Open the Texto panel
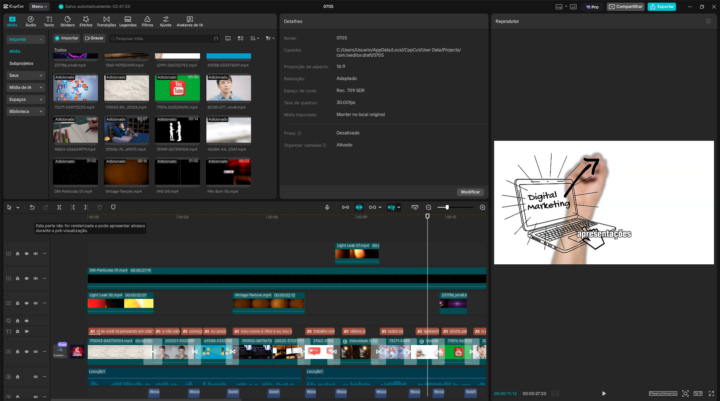Screen dimensions: 720x401 click(49, 21)
